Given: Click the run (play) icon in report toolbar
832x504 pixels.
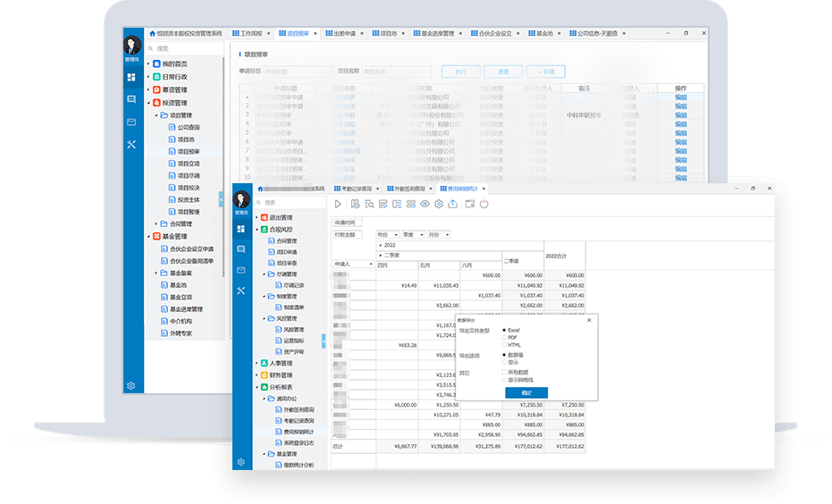Looking at the screenshot, I should pos(338,204).
